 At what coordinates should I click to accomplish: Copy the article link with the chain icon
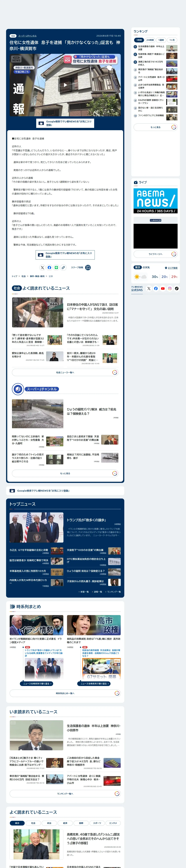coord(63,267)
